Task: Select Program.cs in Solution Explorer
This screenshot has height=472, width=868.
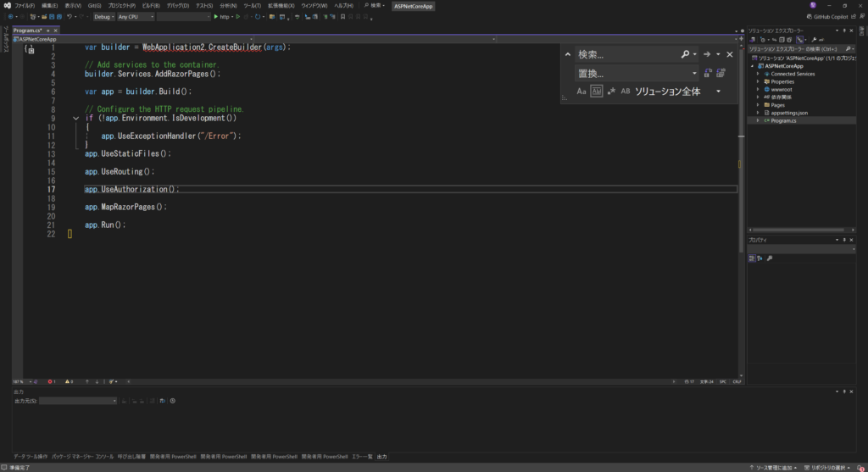Action: (783, 120)
